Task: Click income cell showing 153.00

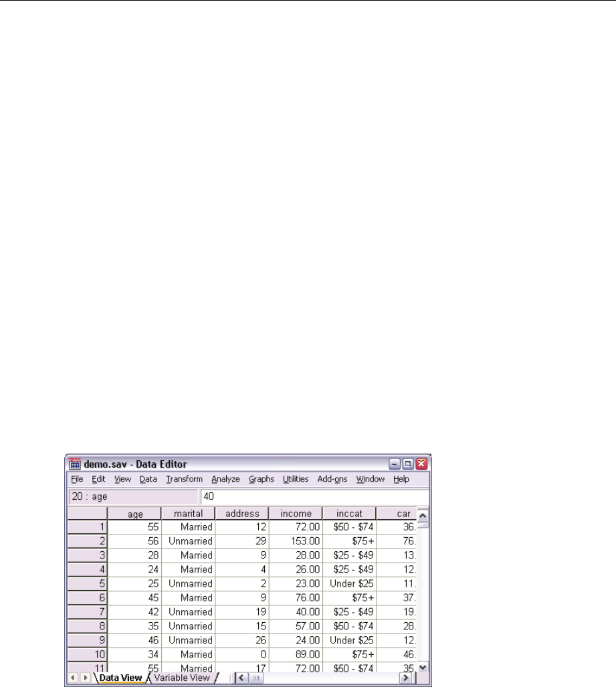Action: tap(296, 541)
